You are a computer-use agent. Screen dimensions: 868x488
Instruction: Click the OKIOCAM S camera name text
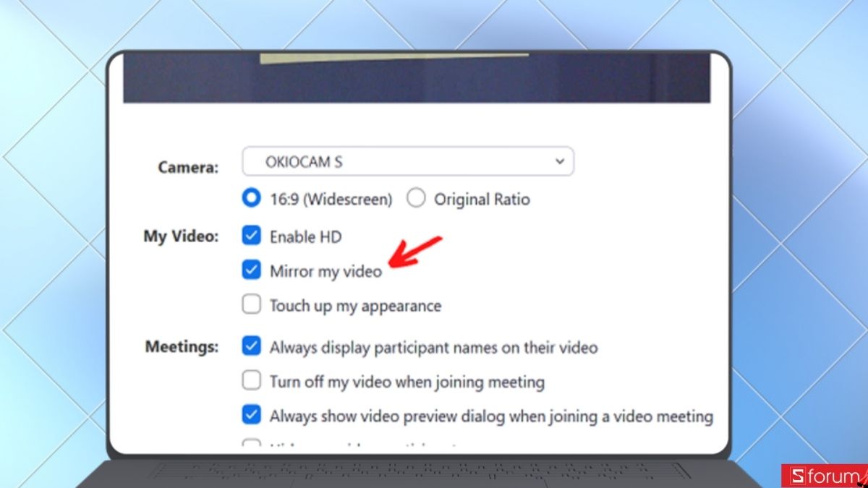[304, 162]
